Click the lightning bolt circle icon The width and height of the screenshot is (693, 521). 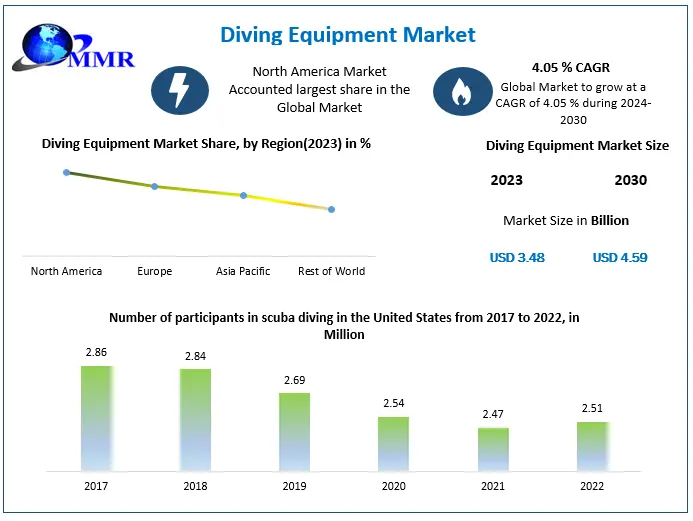pyautogui.click(x=179, y=89)
